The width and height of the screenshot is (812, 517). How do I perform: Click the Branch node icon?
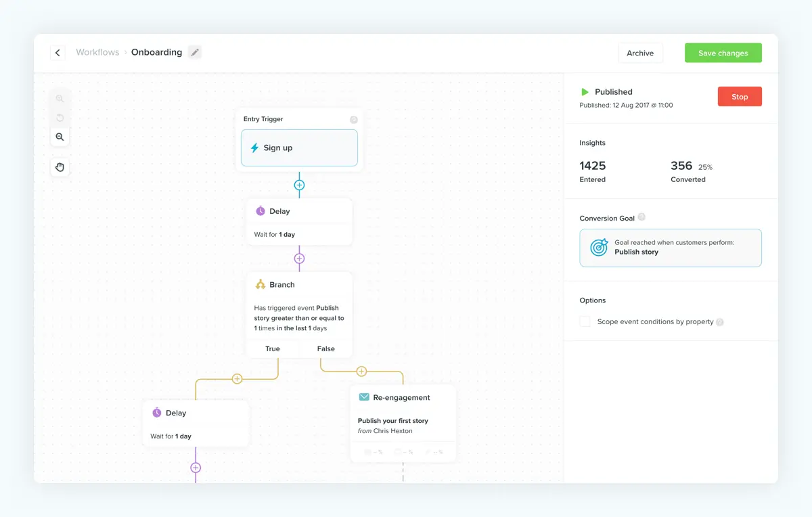pyautogui.click(x=262, y=284)
